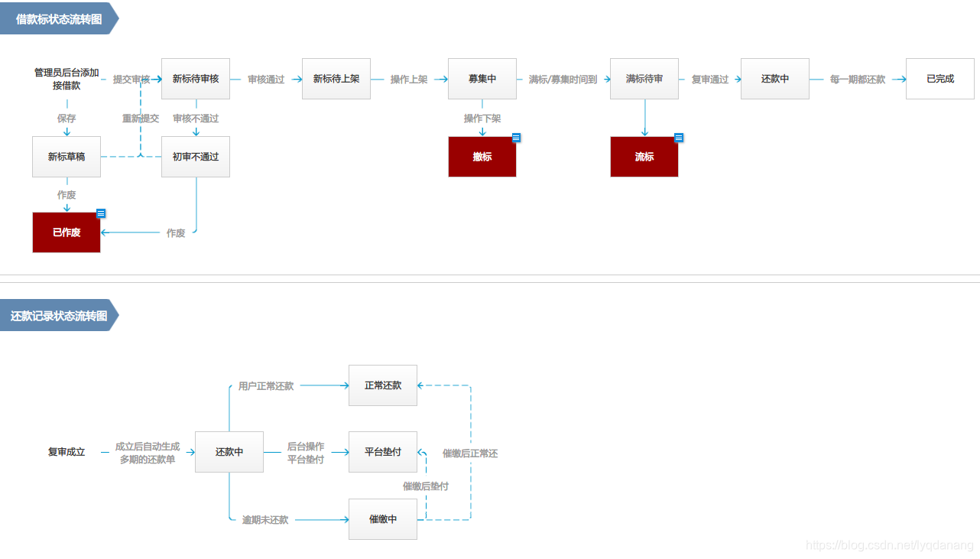Click the note icon on 撤标 node

coord(516,138)
